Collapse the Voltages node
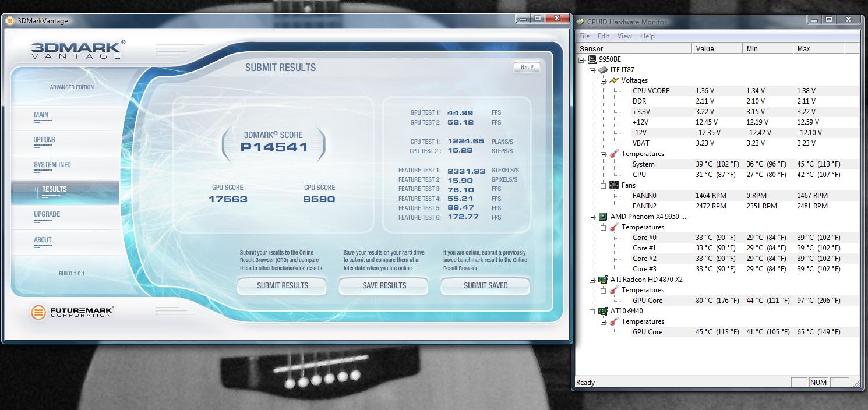This screenshot has width=868, height=410. (x=603, y=80)
